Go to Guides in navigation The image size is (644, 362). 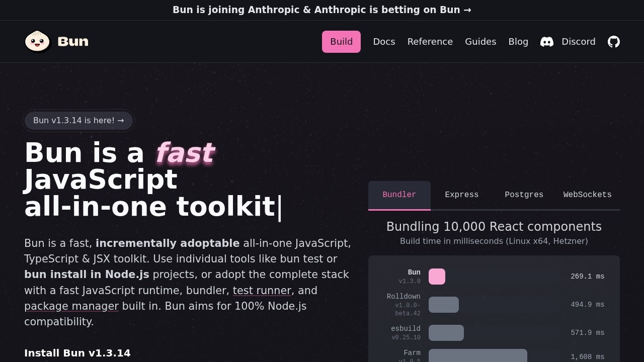point(480,42)
